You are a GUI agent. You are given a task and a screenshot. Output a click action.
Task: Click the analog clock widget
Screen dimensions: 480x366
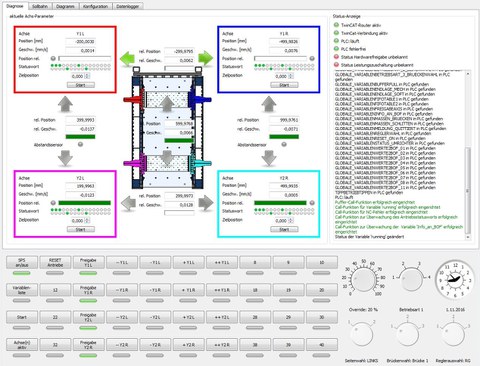tap(455, 279)
